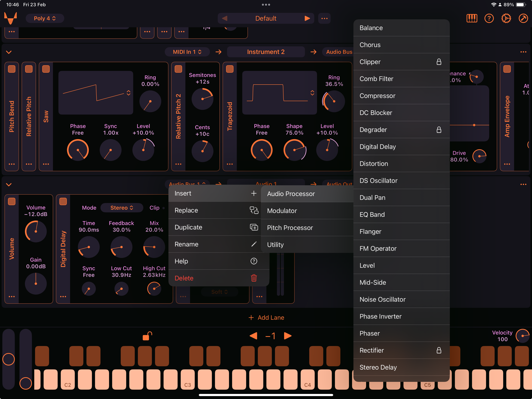Open the Stereo mode dropdown

tap(122, 208)
